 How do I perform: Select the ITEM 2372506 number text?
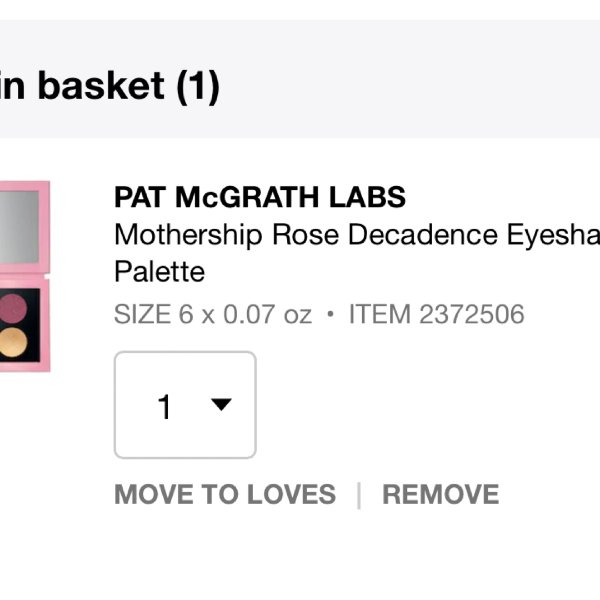tap(437, 314)
